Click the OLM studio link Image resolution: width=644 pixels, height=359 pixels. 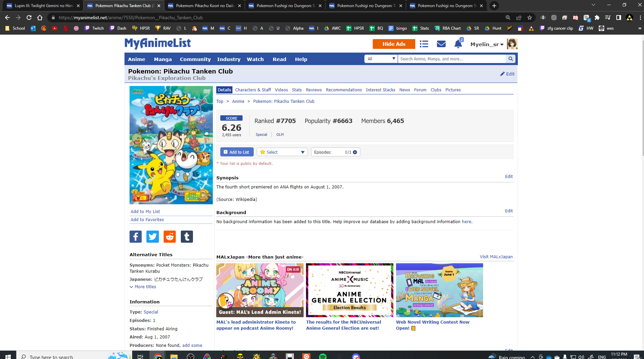coord(280,135)
